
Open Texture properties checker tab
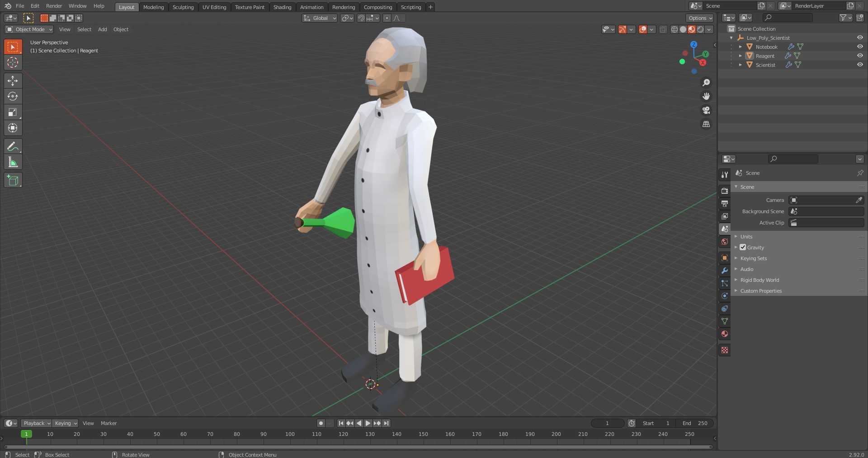click(x=725, y=350)
